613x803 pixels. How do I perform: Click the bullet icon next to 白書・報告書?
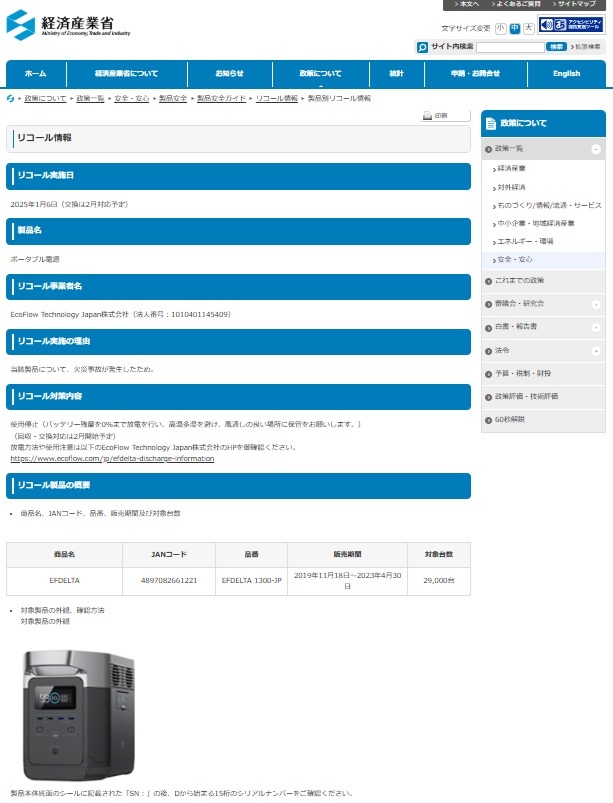point(488,328)
